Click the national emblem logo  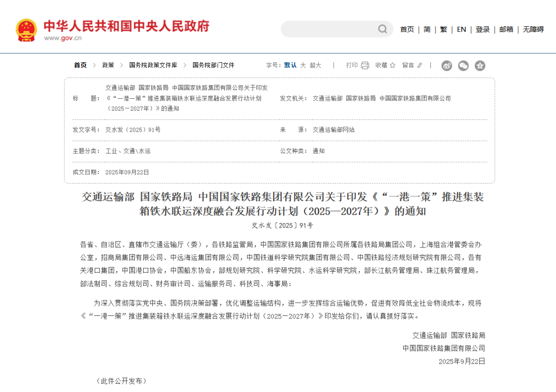point(26,30)
